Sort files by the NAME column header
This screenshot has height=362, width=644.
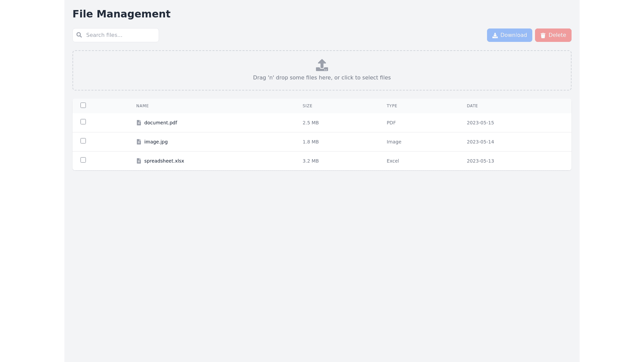(142, 106)
